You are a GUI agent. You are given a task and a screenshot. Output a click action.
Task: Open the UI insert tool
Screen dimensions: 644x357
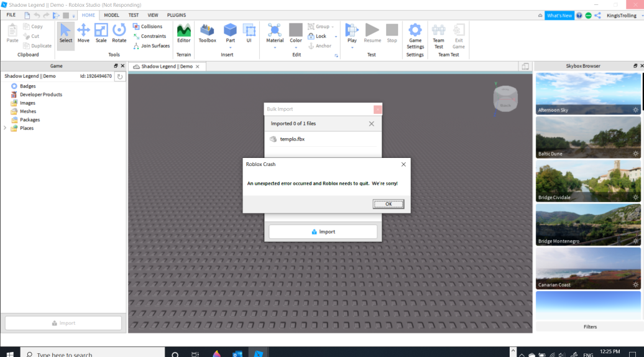click(x=249, y=34)
